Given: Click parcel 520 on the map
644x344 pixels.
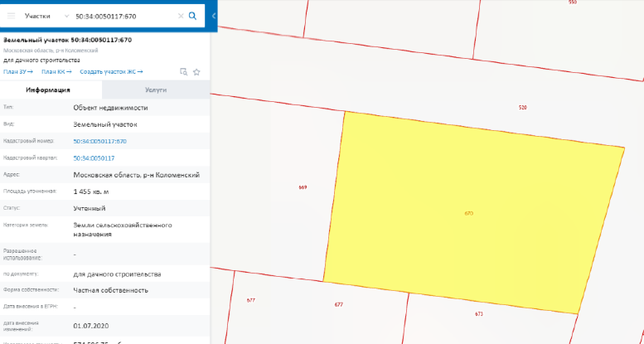Looking at the screenshot, I should point(522,109).
